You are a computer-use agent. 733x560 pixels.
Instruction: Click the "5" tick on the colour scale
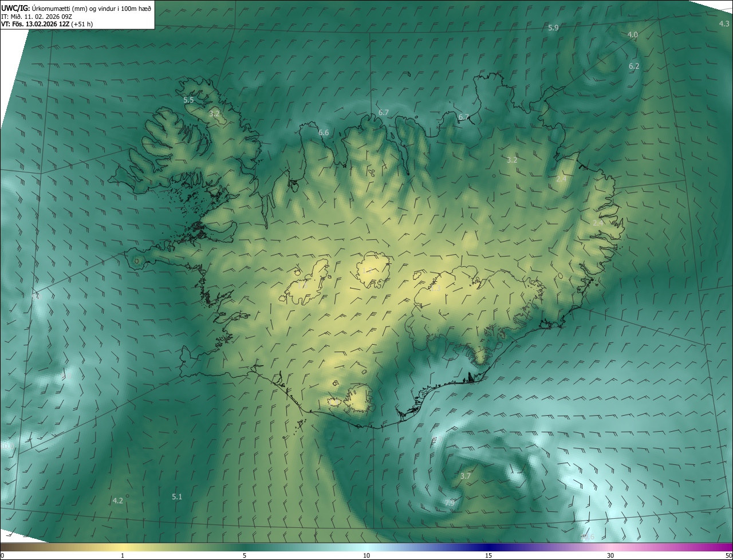tap(245, 555)
